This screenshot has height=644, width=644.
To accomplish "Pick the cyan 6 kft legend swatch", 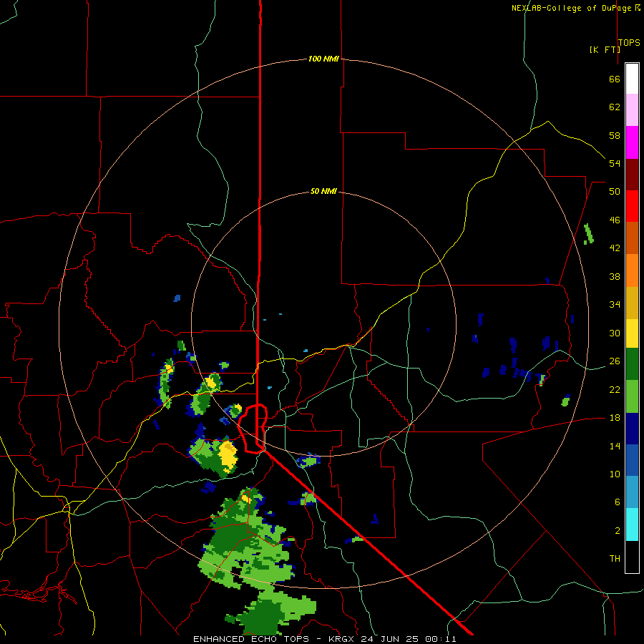I will pyautogui.click(x=632, y=525).
